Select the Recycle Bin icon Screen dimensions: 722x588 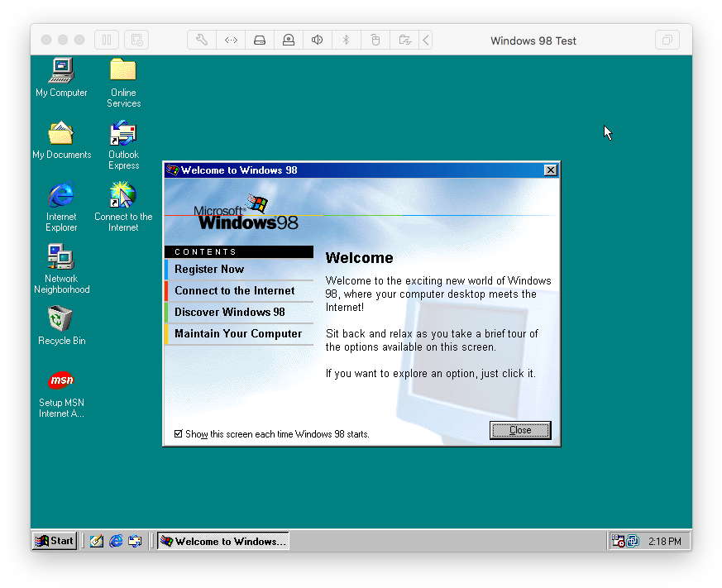point(62,326)
